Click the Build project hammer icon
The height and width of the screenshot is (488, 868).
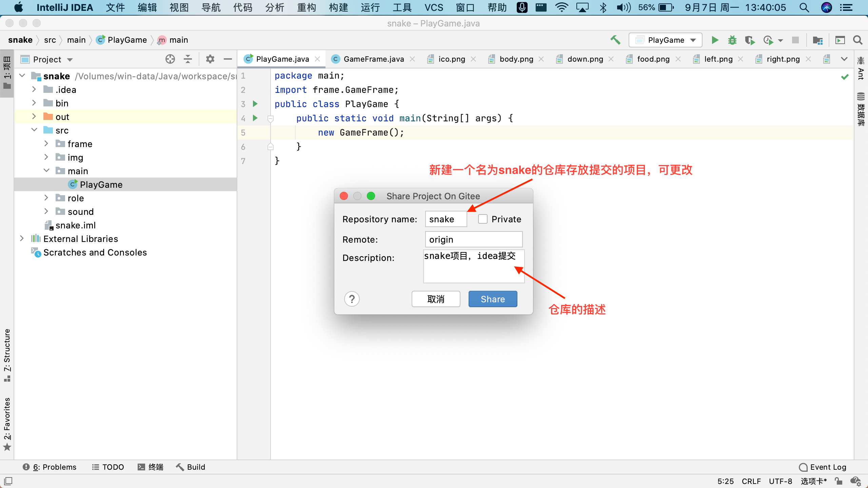click(x=615, y=40)
